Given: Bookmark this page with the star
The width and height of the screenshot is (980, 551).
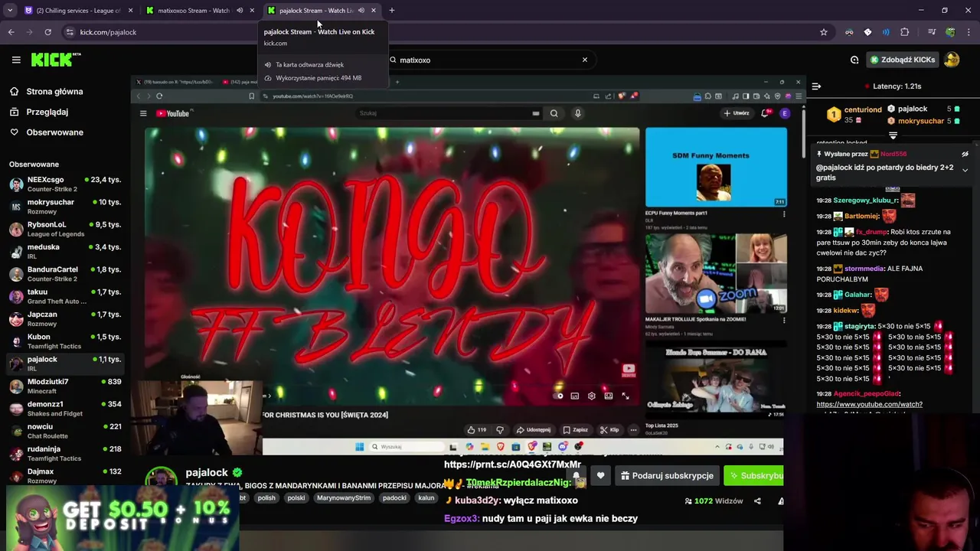Looking at the screenshot, I should 824,32.
